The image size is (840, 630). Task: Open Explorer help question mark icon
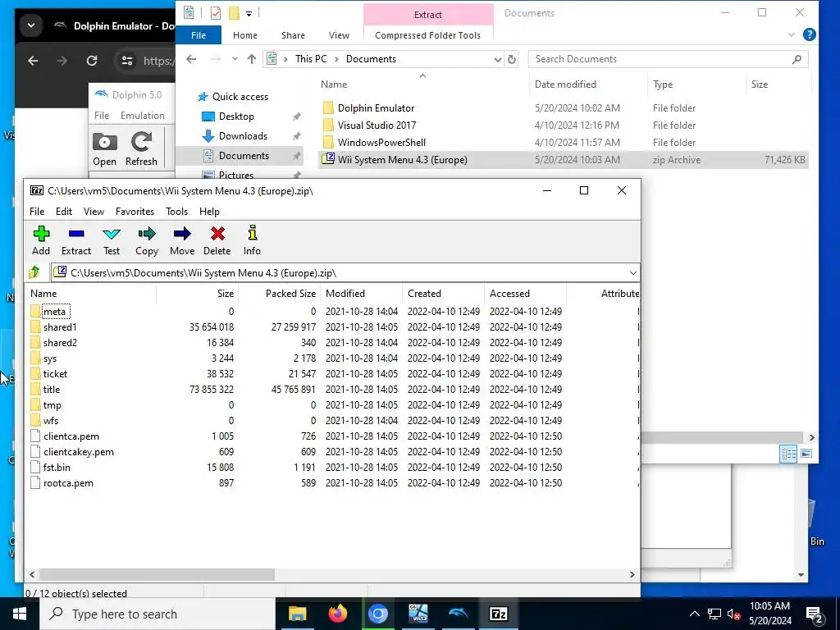pyautogui.click(x=810, y=34)
